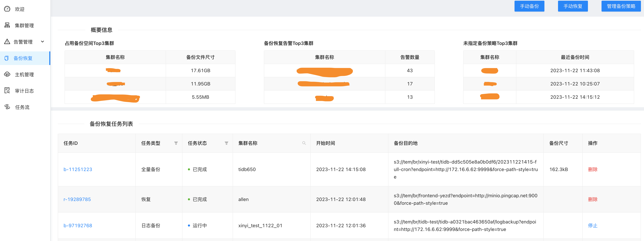Click the 手动恢复 button
Screen dimensions: 644x241
pyautogui.click(x=573, y=6)
